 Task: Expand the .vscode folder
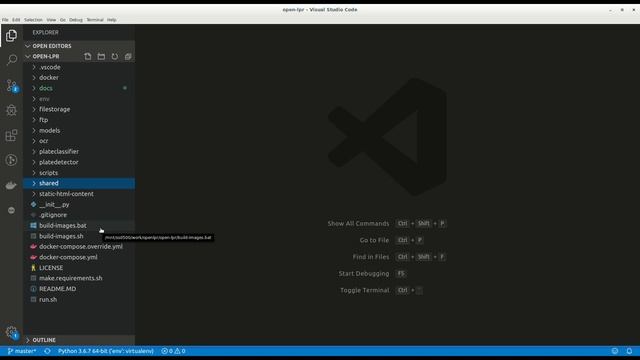79,67
